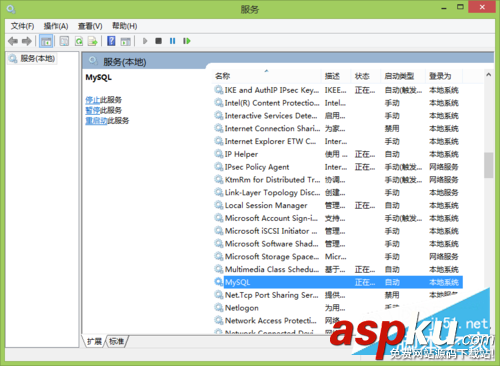Click the Back arrow toolbar icon
The height and width of the screenshot is (366, 500).
(13, 41)
